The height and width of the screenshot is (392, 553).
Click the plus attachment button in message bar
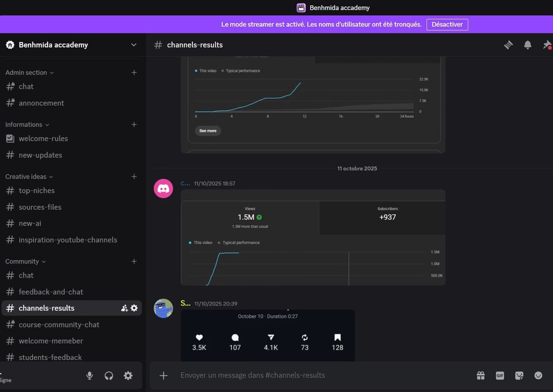[163, 375]
